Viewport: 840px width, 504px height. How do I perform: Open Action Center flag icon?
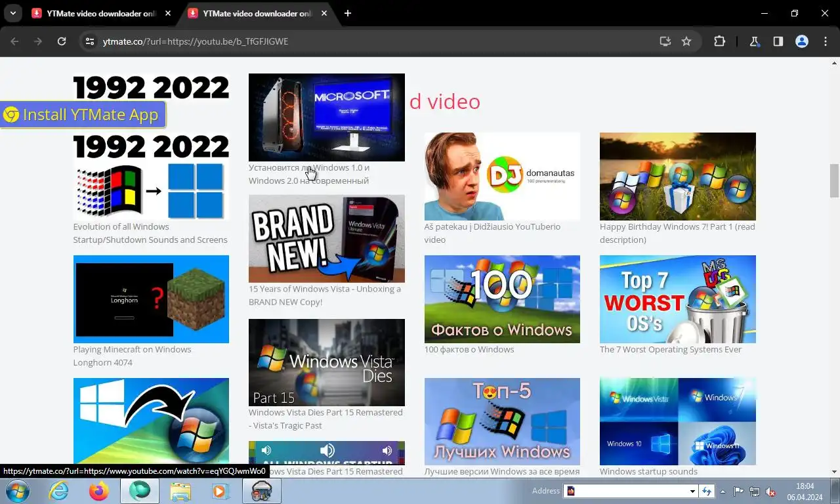pyautogui.click(x=738, y=491)
